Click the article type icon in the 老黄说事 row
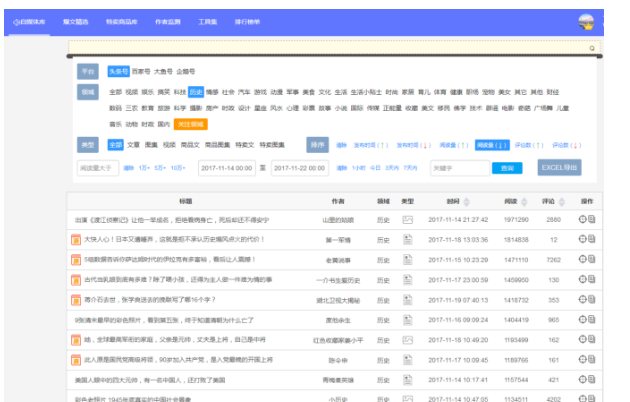630x402 pixels. point(407,260)
